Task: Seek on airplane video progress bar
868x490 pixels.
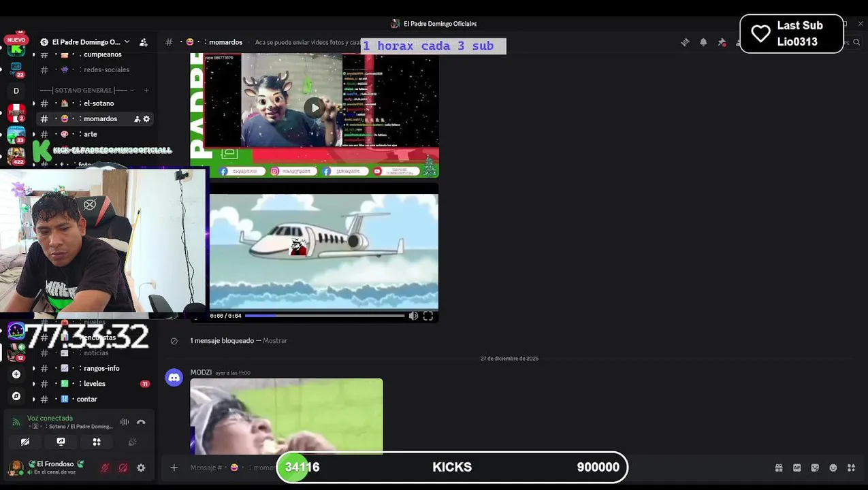Action: coord(325,316)
